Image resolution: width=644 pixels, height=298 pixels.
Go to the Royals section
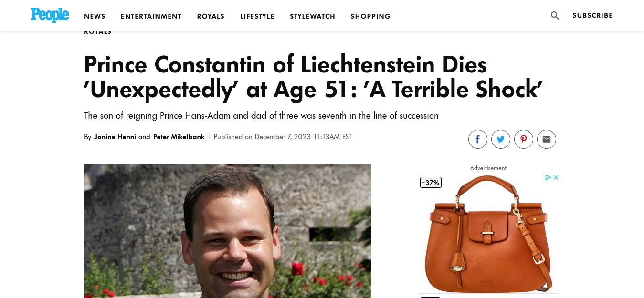[211, 16]
